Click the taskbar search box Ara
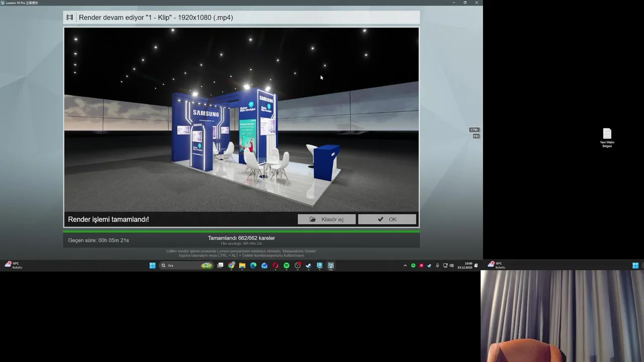644x362 pixels. click(x=186, y=265)
